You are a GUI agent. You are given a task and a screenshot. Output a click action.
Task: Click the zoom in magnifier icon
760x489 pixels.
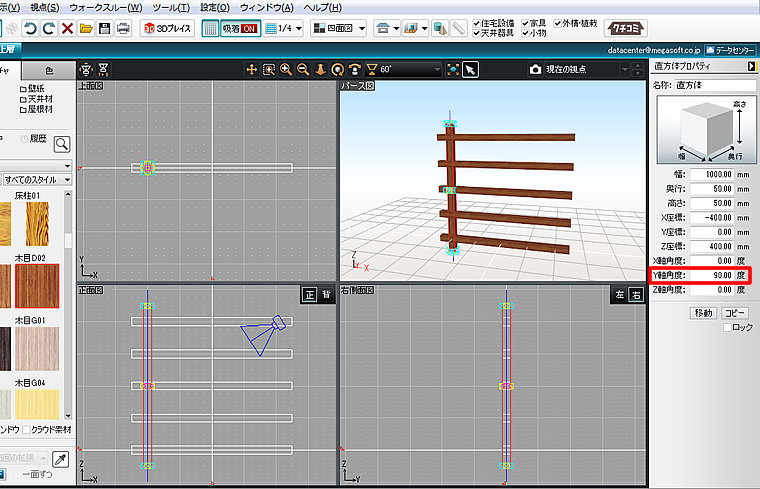coord(286,69)
